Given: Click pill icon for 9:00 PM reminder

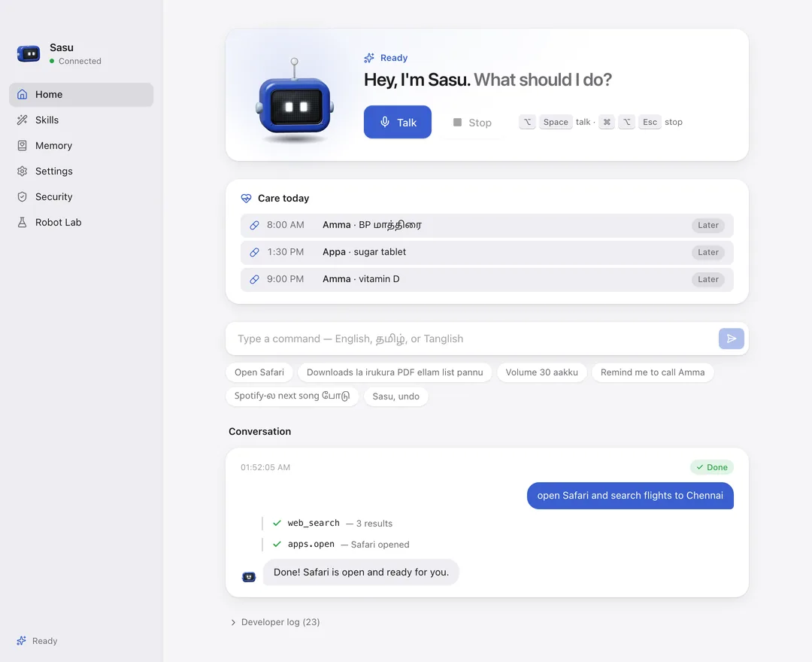Looking at the screenshot, I should [x=254, y=279].
